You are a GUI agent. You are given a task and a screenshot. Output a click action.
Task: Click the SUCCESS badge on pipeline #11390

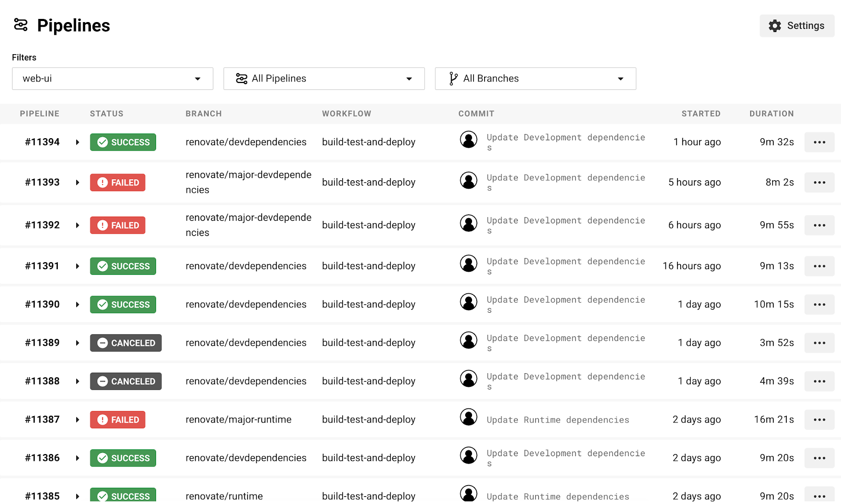[122, 304]
